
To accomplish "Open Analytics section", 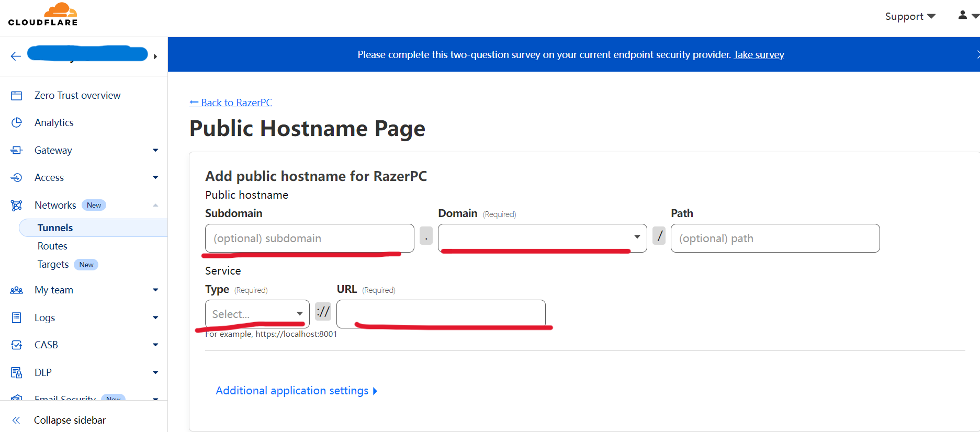I will click(54, 122).
